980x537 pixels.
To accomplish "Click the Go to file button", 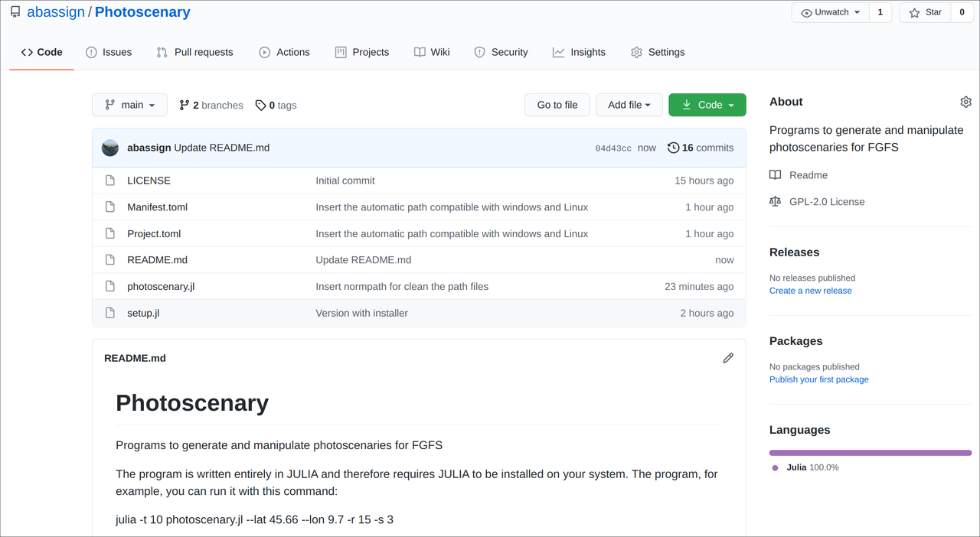I will coord(557,105).
